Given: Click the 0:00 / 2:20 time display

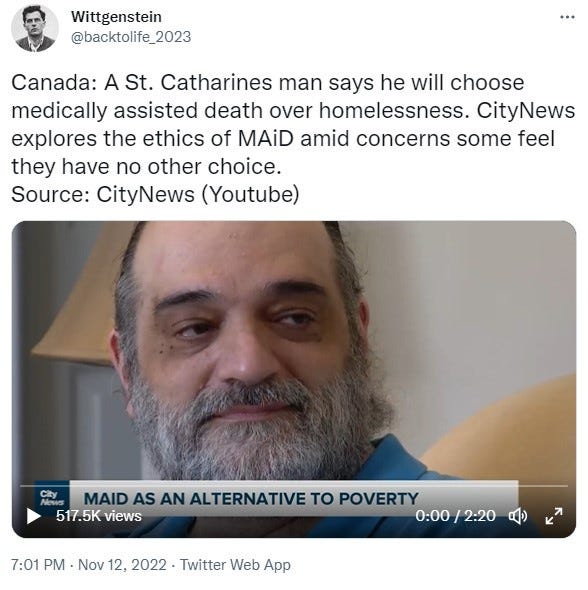Looking at the screenshot, I should [x=455, y=516].
